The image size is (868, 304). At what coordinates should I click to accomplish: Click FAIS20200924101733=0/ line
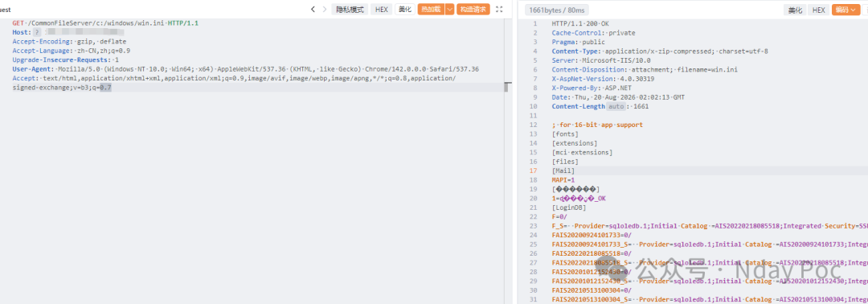point(591,235)
